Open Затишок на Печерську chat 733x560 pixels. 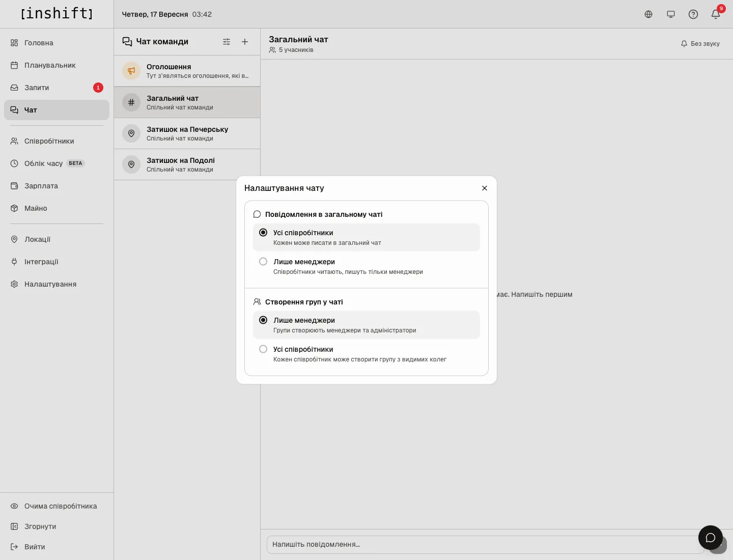tap(187, 133)
